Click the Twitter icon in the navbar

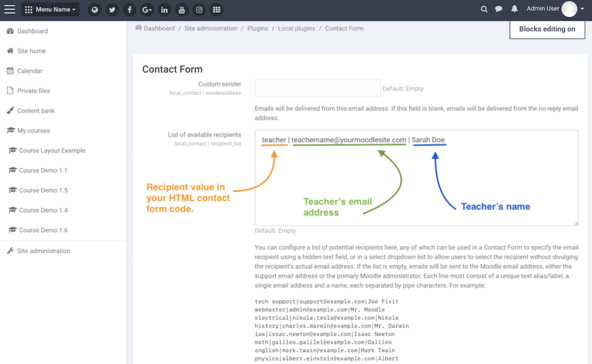pos(112,9)
